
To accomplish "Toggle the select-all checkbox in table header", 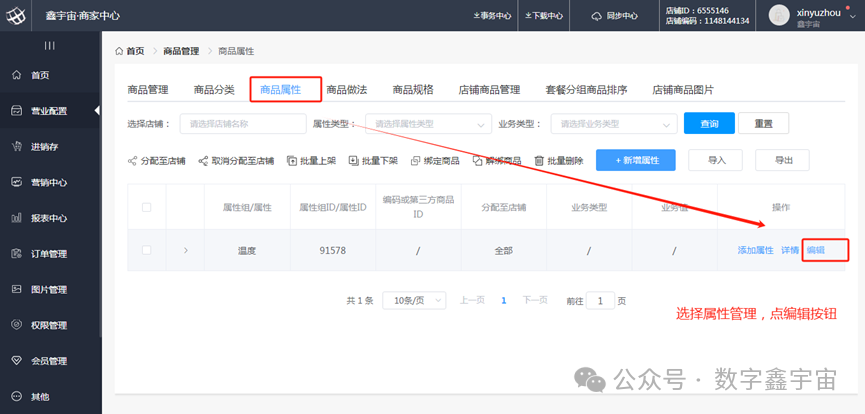I will [146, 208].
